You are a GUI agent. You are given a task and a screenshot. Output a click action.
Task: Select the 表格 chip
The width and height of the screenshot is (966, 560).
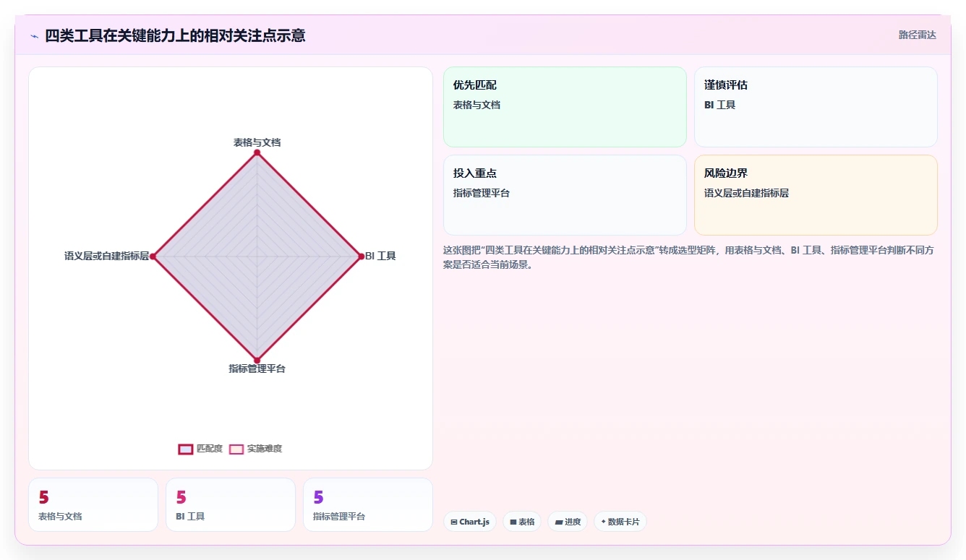[x=522, y=522]
